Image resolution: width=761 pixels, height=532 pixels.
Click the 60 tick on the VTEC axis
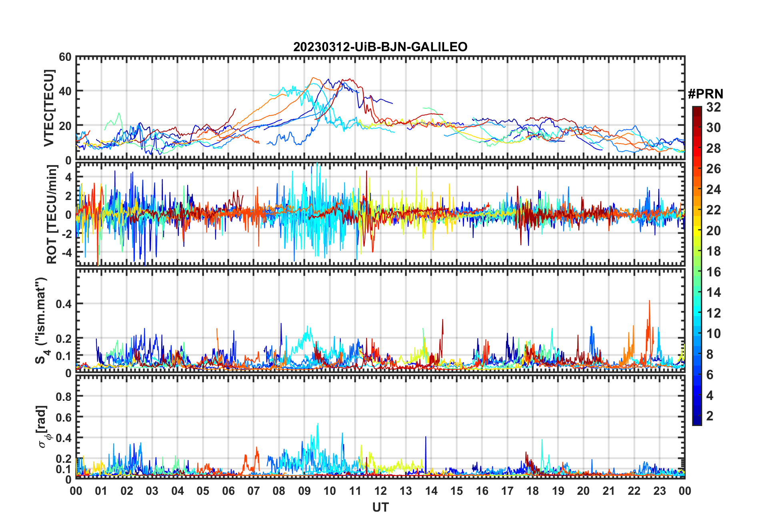(x=65, y=57)
